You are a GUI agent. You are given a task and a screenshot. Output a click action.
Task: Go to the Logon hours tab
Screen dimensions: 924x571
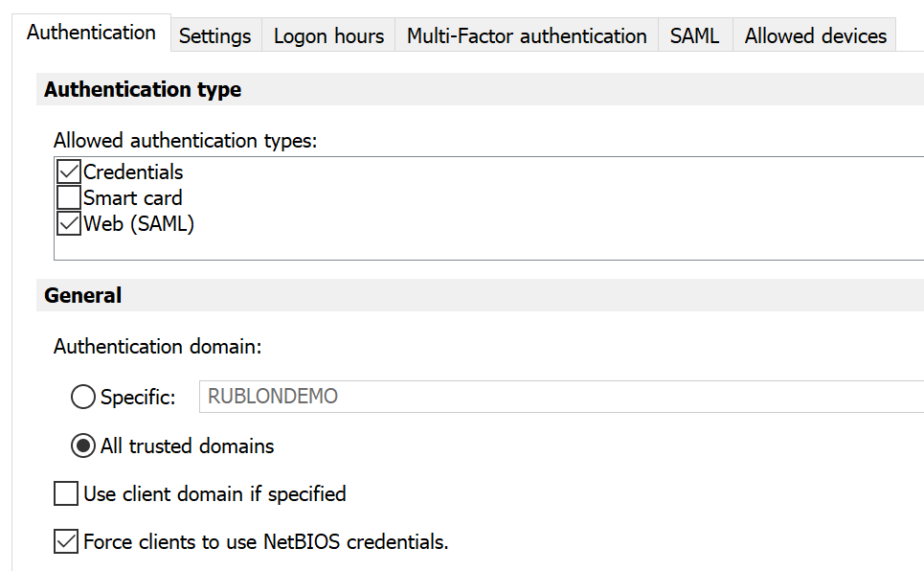328,36
